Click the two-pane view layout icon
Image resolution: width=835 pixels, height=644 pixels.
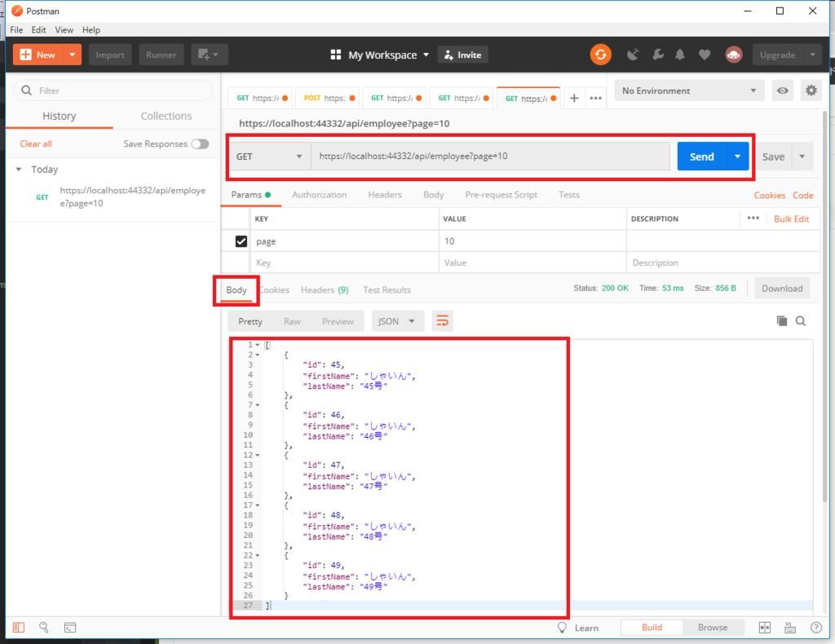tap(765, 628)
